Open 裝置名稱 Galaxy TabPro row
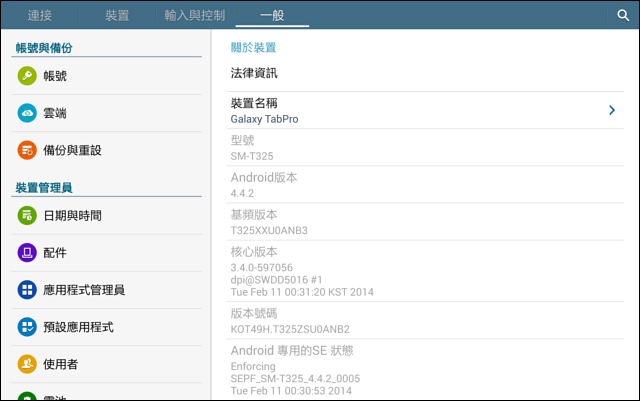The image size is (640, 401). coord(425,110)
